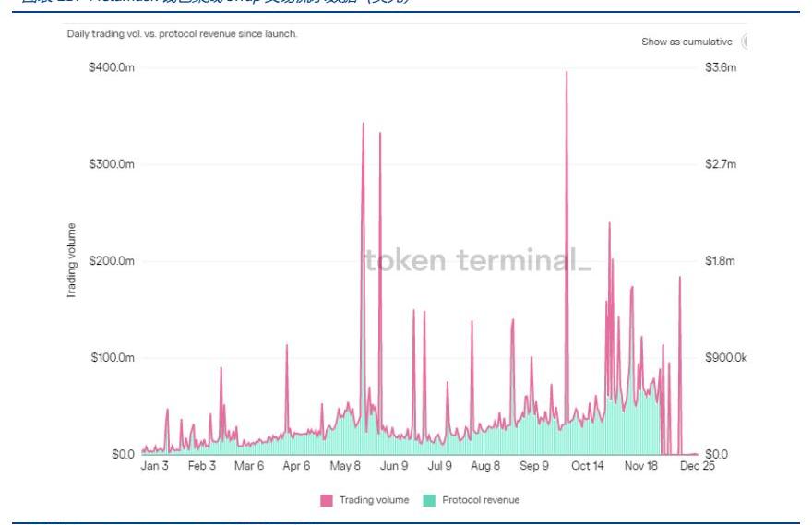Screen dimensions: 812x525
Task: Select the Jan 3 date label
Action: point(154,465)
